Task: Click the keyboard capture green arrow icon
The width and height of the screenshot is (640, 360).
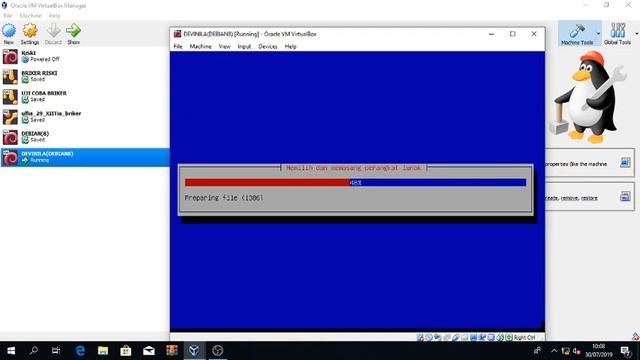Action: 509,337
